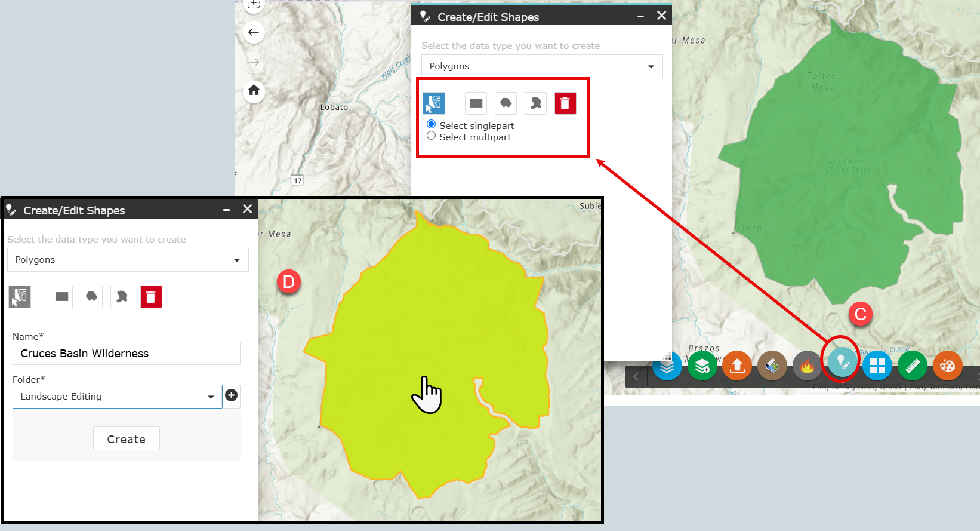Open the blue four-square grid widget

coord(877,366)
